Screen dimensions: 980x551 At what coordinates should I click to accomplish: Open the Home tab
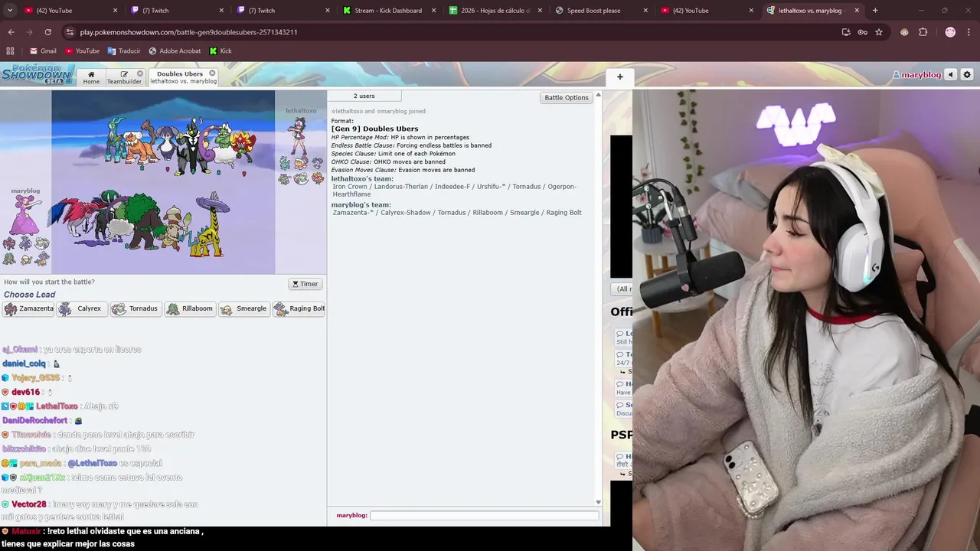(x=91, y=77)
